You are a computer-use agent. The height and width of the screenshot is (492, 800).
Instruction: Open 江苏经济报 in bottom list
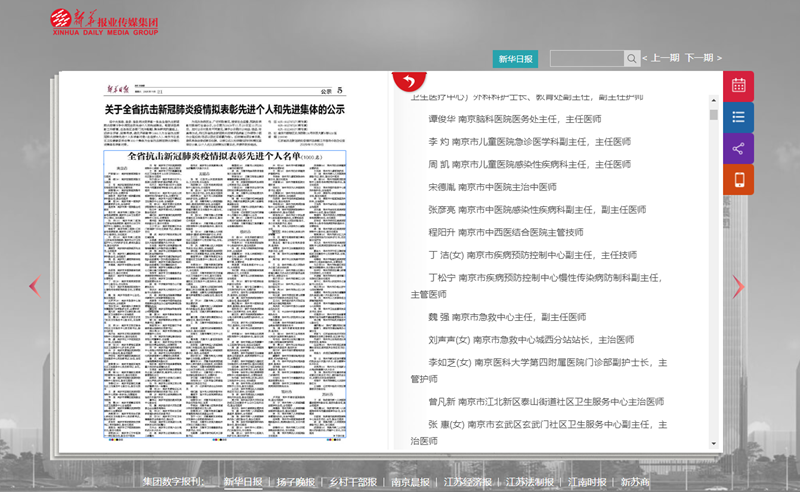468,482
